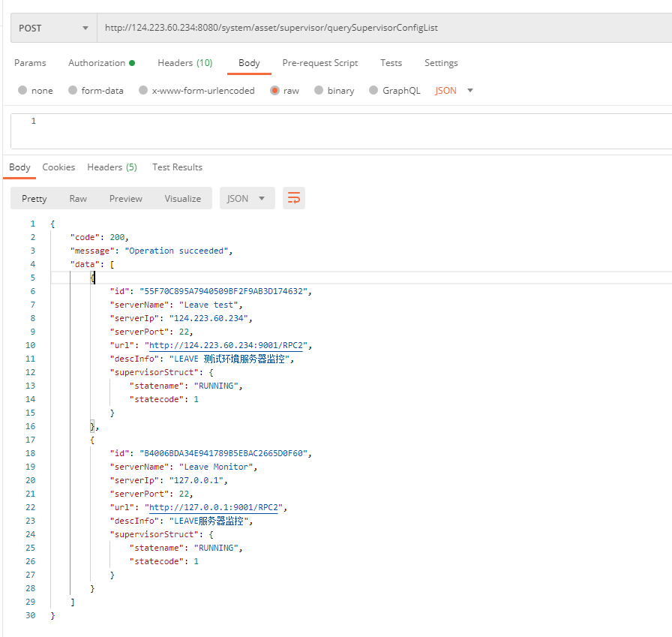The width and height of the screenshot is (672, 637).
Task: Open the 124.223.60.234:9001/RPC2 link
Action: (225, 345)
